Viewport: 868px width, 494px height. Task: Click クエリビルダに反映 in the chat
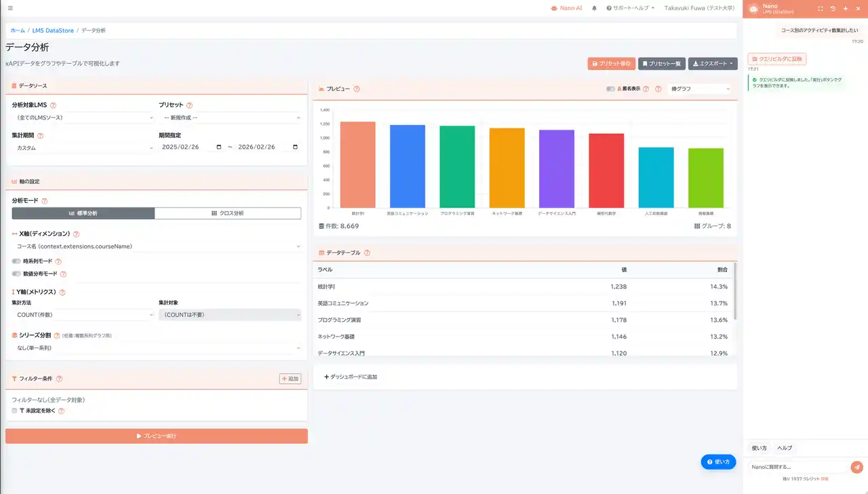click(778, 59)
